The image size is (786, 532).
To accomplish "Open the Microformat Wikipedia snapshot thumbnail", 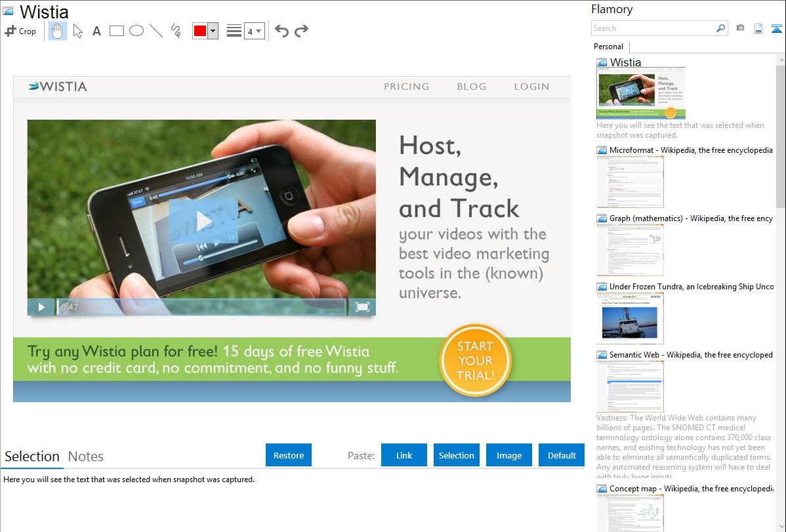I will coord(630,182).
